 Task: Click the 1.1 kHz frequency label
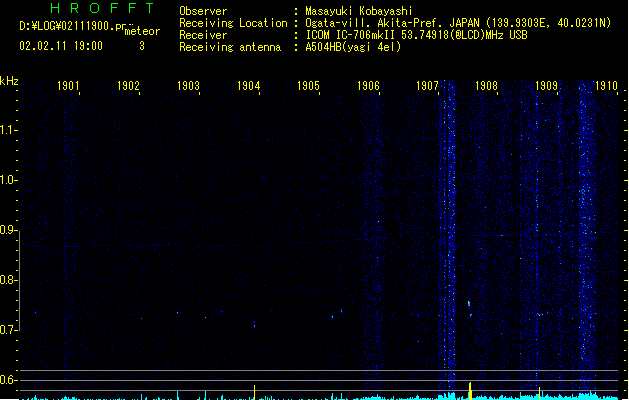point(8,130)
